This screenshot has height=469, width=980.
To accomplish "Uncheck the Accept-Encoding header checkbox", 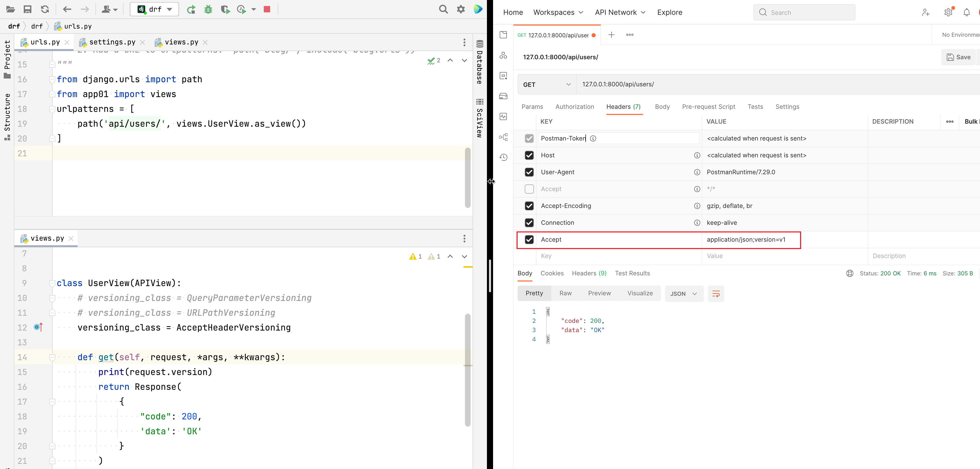I will click(529, 206).
